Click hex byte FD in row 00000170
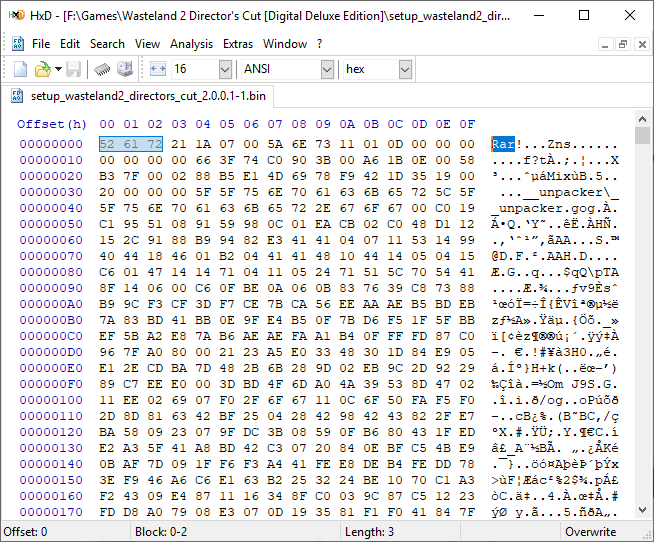 [x=107, y=512]
